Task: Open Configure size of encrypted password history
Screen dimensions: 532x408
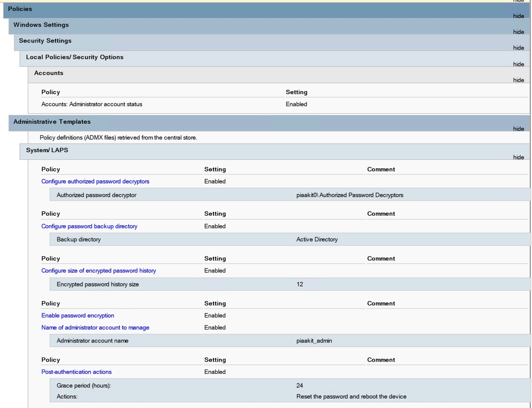Action: click(x=99, y=271)
